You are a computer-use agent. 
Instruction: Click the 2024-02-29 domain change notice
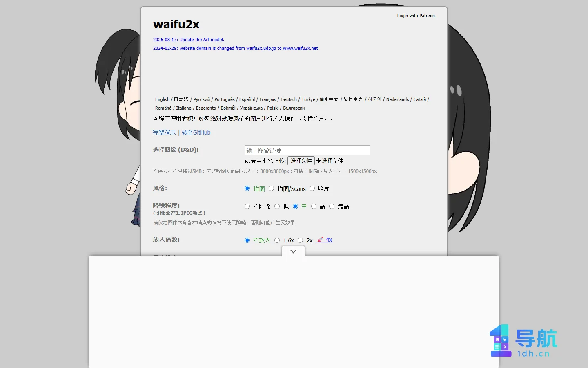[235, 48]
